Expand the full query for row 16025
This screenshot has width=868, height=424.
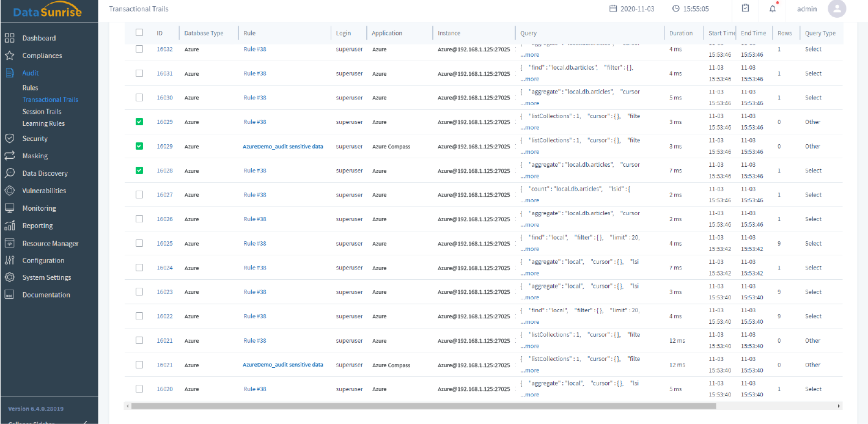(x=529, y=249)
